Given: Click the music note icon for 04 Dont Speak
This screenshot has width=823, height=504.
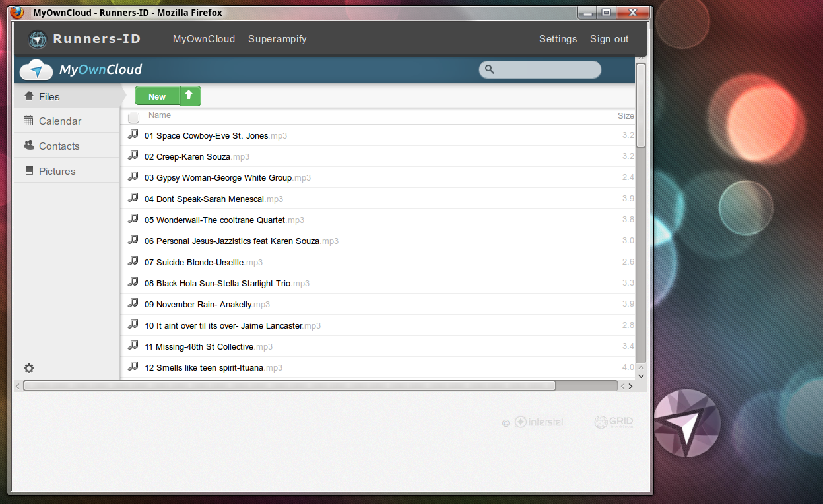Looking at the screenshot, I should pyautogui.click(x=133, y=197).
